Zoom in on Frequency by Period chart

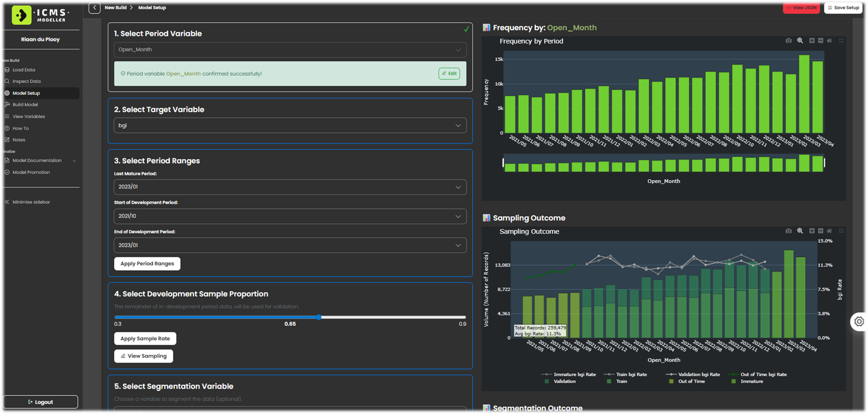click(x=812, y=41)
